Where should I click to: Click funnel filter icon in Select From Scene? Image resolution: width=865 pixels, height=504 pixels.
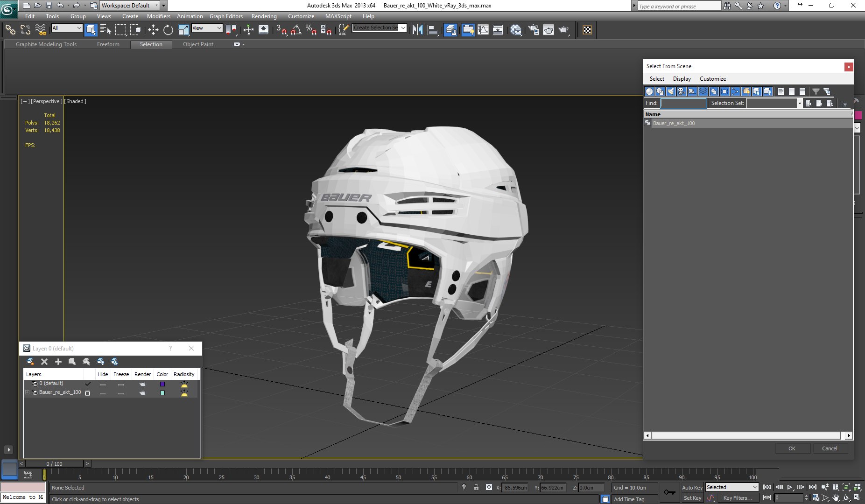[816, 91]
